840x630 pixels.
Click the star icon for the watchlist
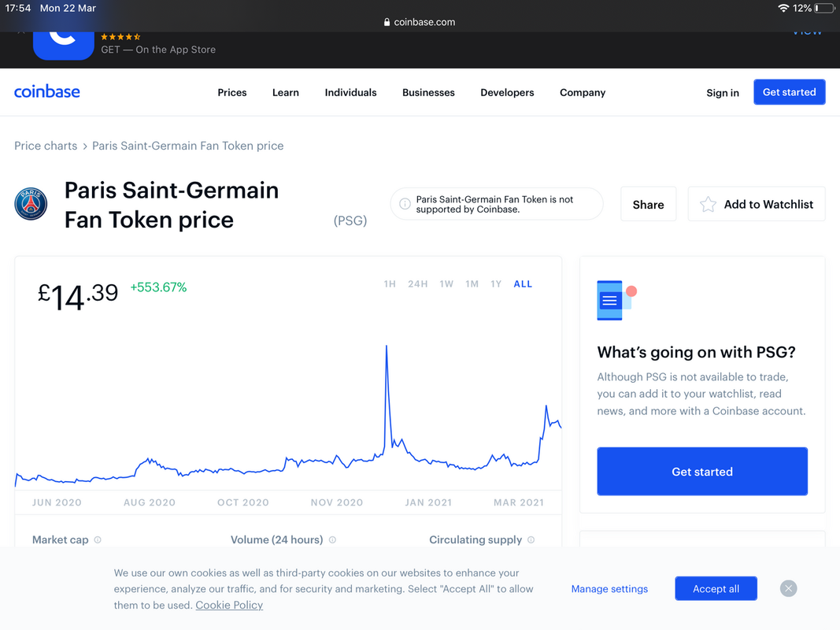[708, 204]
